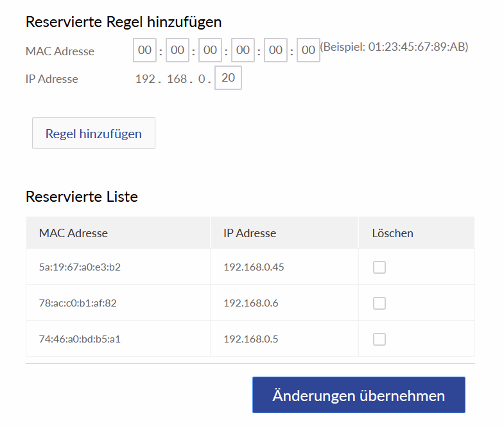
Task: Click the 192.168.0.5 IP address cell
Action: click(250, 339)
